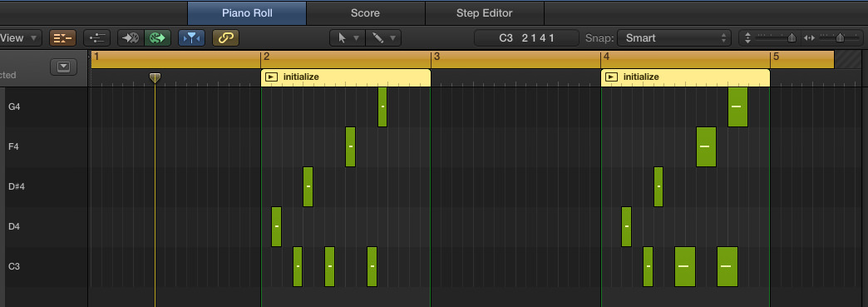Select the G4 note in bar 2
Screen dimensions: 868x307
pyautogui.click(x=382, y=106)
